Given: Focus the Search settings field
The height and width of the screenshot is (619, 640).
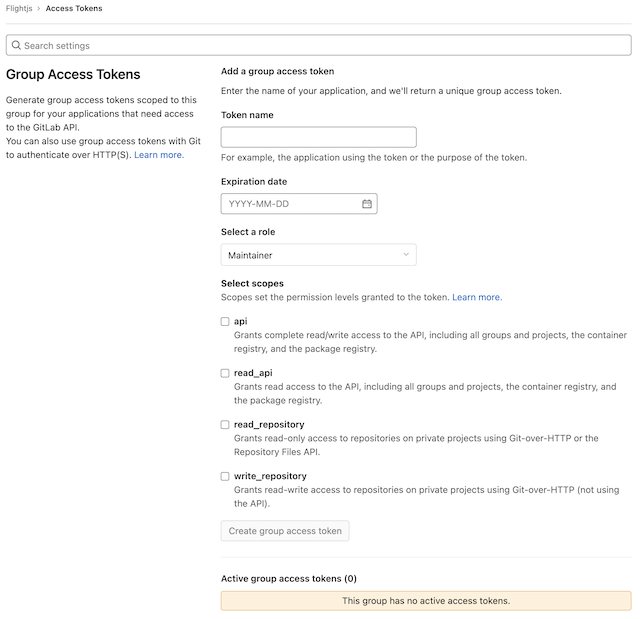Looking at the screenshot, I should click(x=320, y=46).
